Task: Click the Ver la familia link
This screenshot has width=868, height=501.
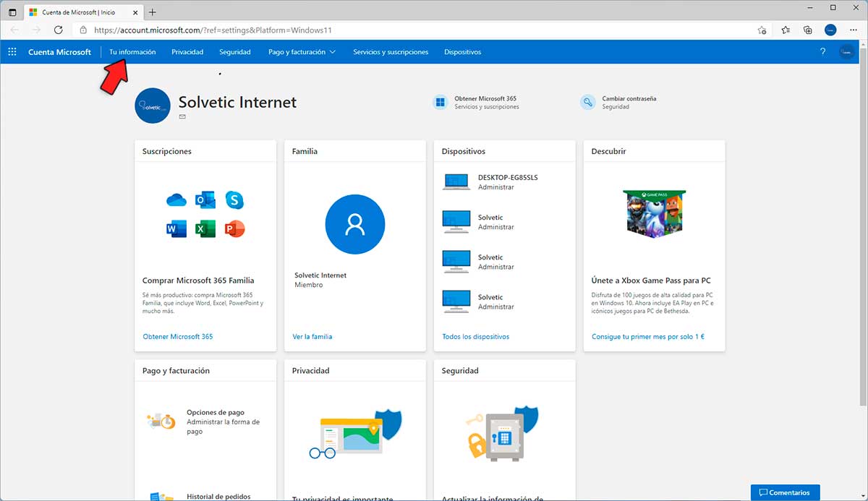Action: click(x=312, y=337)
